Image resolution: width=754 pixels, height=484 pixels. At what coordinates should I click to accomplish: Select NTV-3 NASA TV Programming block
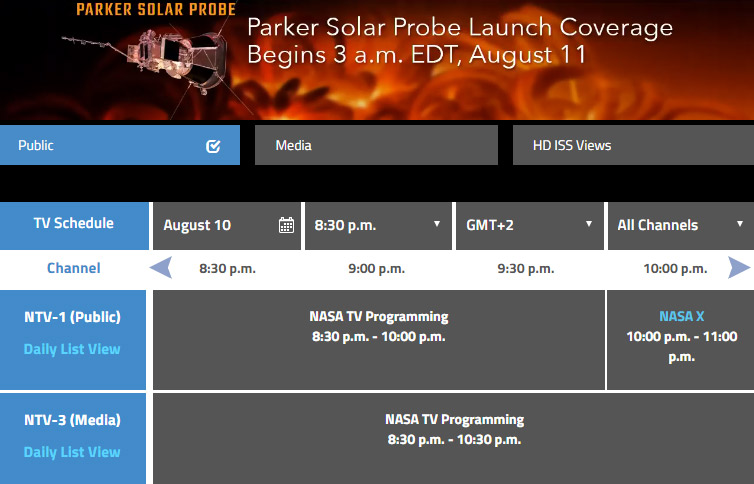pos(453,438)
